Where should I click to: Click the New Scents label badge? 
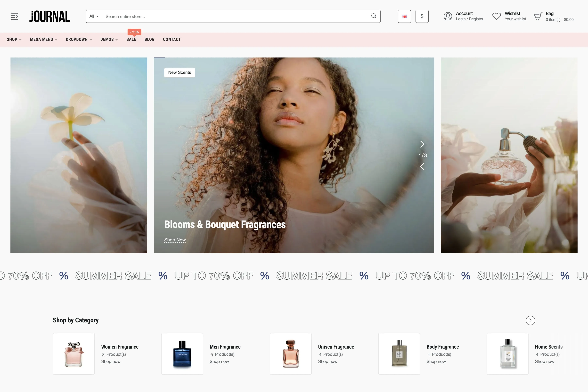click(180, 73)
